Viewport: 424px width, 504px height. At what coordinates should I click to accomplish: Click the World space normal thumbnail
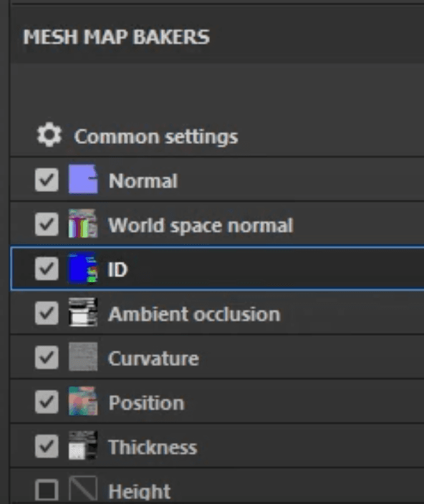pos(83,223)
